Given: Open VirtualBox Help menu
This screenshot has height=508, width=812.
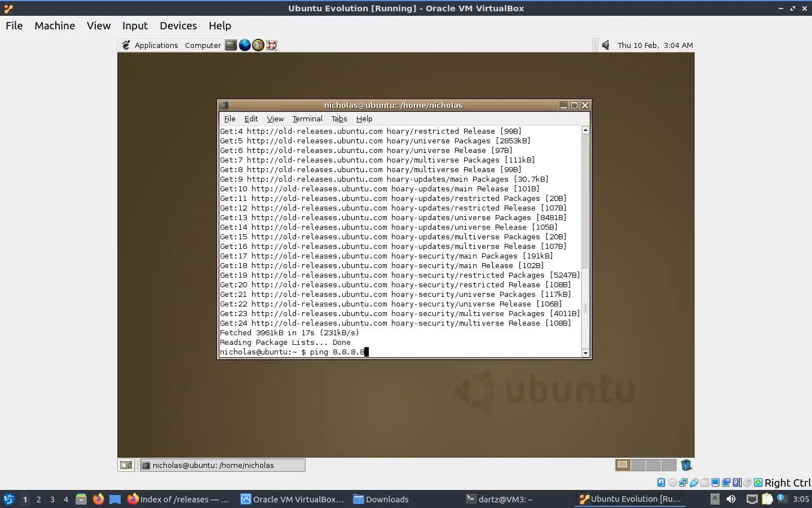Looking at the screenshot, I should (x=220, y=25).
